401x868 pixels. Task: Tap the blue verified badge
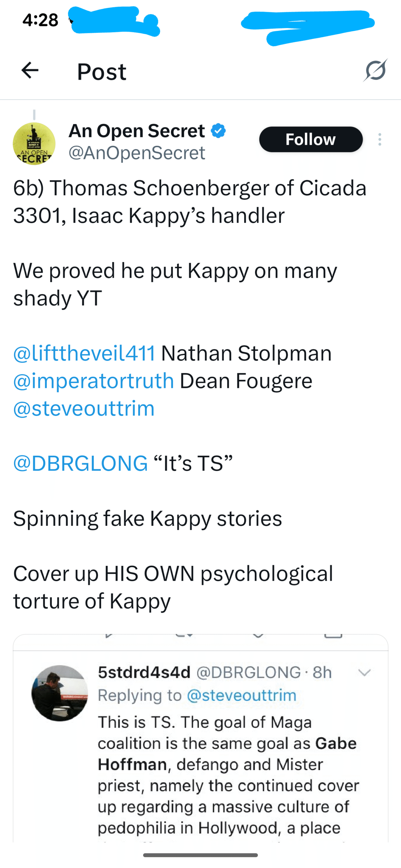pos(218,131)
